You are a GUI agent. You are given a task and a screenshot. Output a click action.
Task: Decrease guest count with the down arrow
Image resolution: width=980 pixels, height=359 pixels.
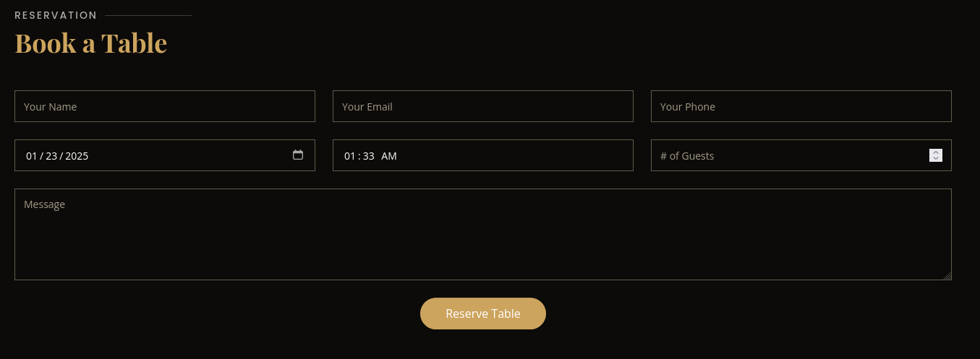(935, 159)
